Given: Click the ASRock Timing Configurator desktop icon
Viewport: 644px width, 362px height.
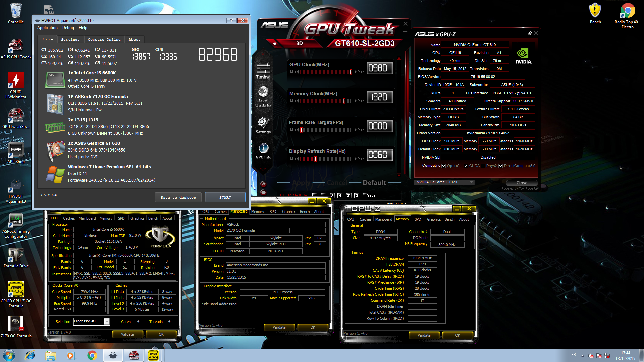Looking at the screenshot, I should pyautogui.click(x=16, y=226).
